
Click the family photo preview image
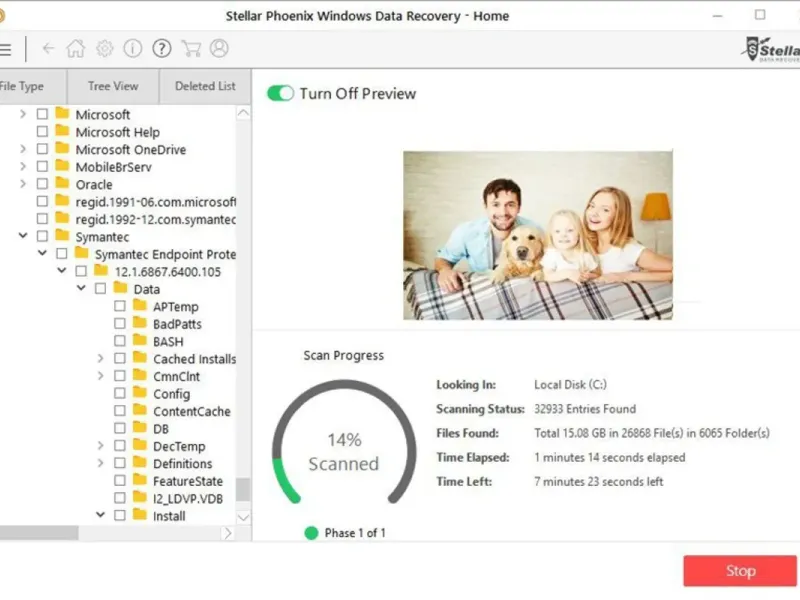(x=538, y=235)
